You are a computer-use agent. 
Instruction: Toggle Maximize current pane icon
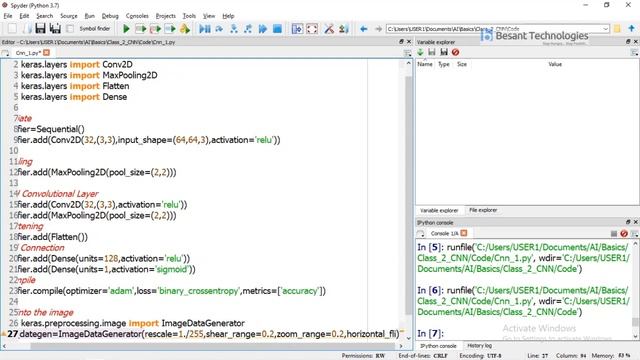pyautogui.click(x=297, y=29)
